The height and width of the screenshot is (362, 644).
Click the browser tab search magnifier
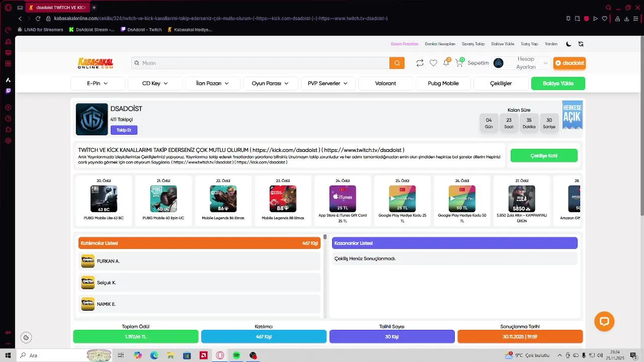[608, 8]
